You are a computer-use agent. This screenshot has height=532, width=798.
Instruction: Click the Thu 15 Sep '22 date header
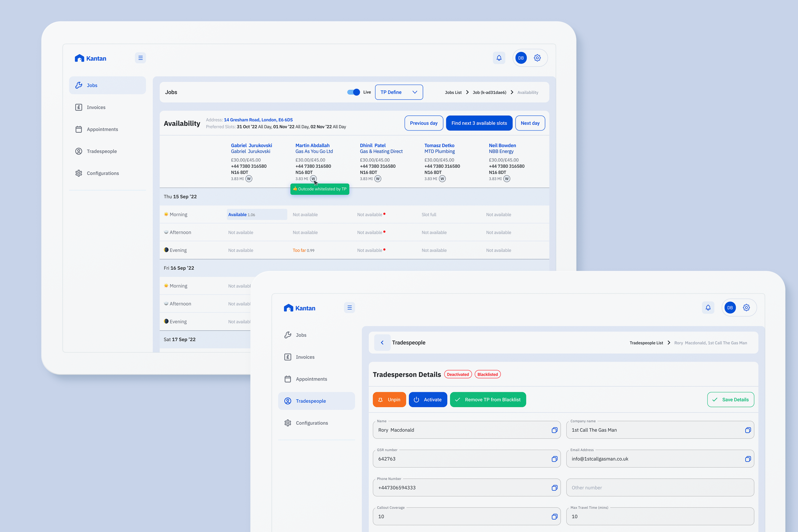[180, 197]
